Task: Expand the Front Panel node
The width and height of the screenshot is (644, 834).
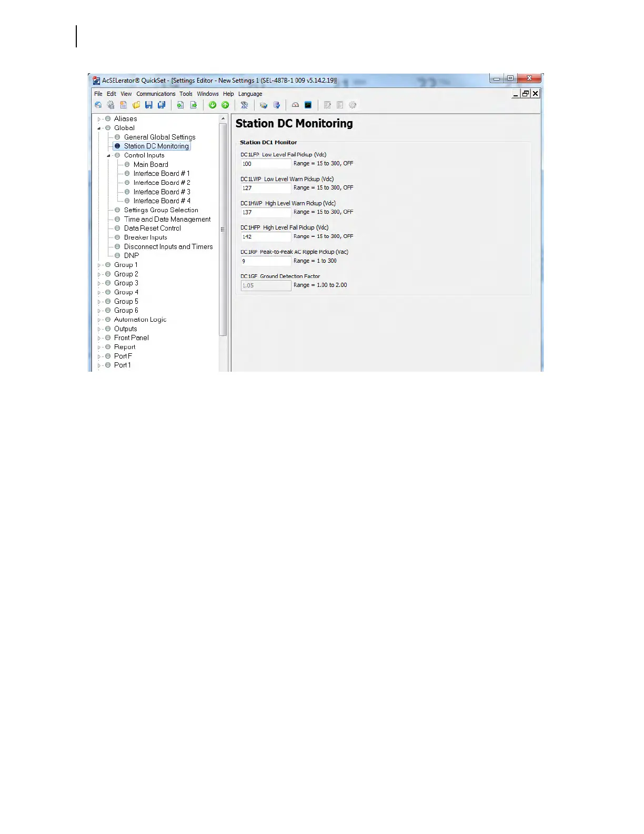Action: (99, 338)
